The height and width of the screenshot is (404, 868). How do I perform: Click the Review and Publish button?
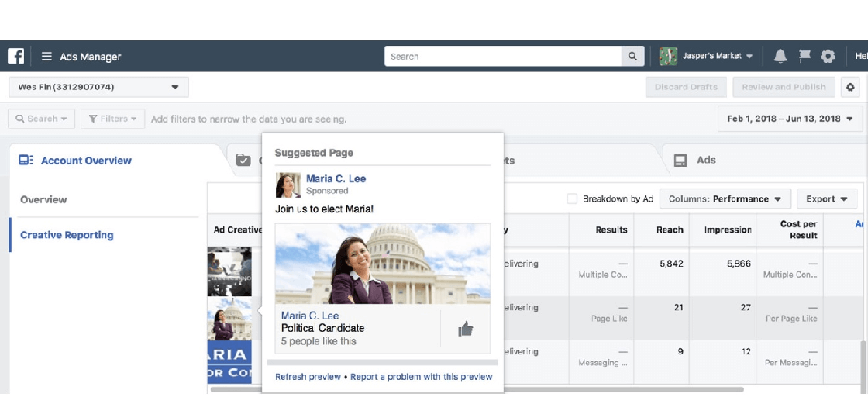pos(784,87)
